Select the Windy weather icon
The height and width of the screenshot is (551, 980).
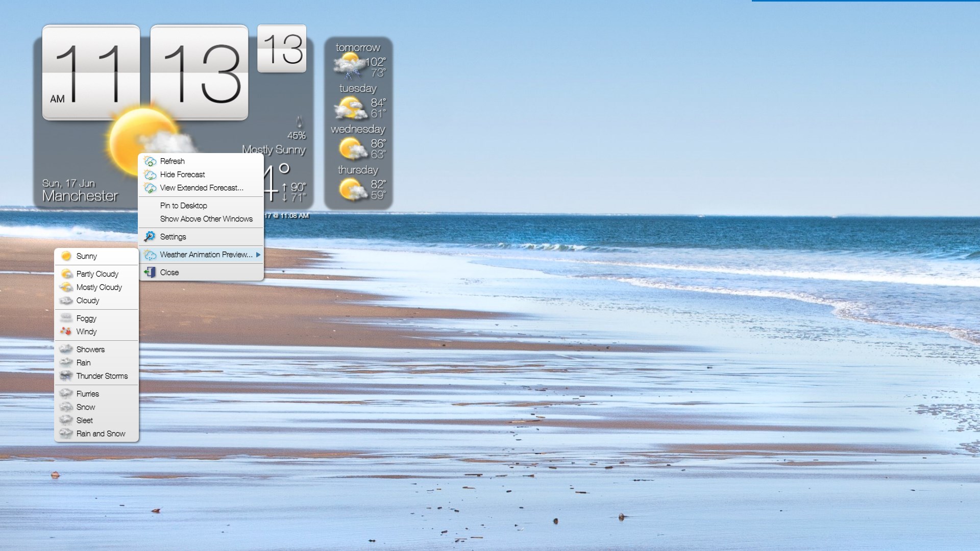[x=67, y=332]
